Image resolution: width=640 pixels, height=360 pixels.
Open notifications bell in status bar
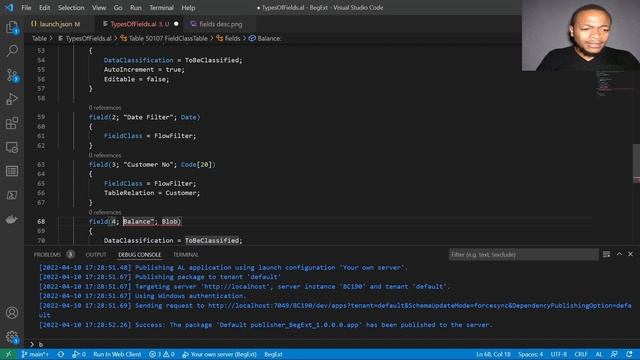(629, 354)
